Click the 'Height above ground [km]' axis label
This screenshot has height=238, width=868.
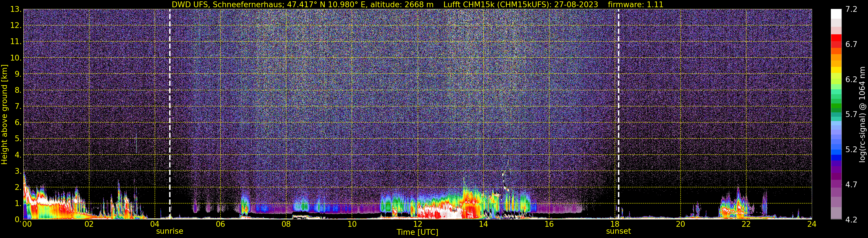pyautogui.click(x=4, y=114)
